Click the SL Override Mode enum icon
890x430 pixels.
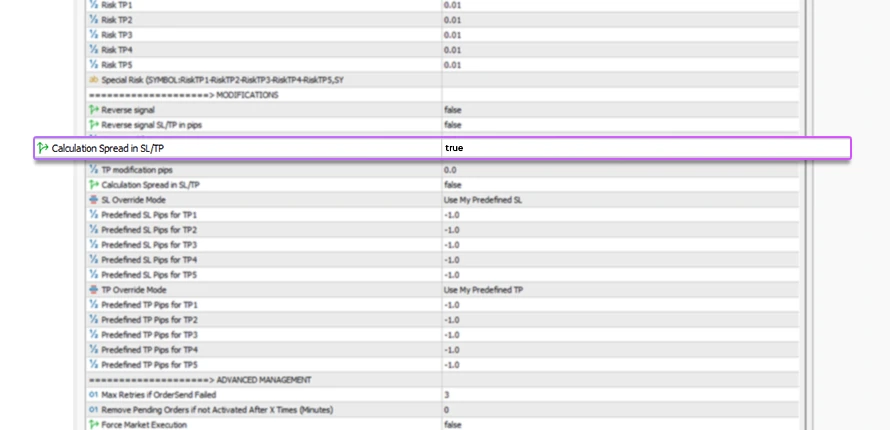[x=94, y=200]
